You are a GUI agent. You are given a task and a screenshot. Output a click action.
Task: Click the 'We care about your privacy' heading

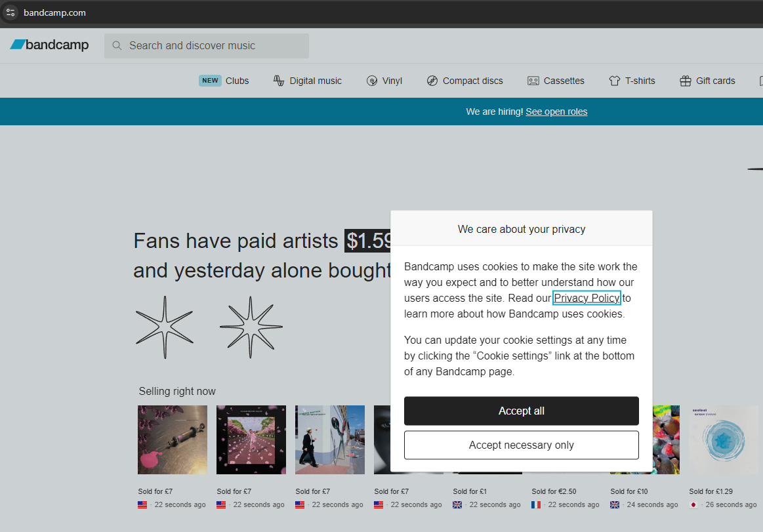pyautogui.click(x=521, y=229)
